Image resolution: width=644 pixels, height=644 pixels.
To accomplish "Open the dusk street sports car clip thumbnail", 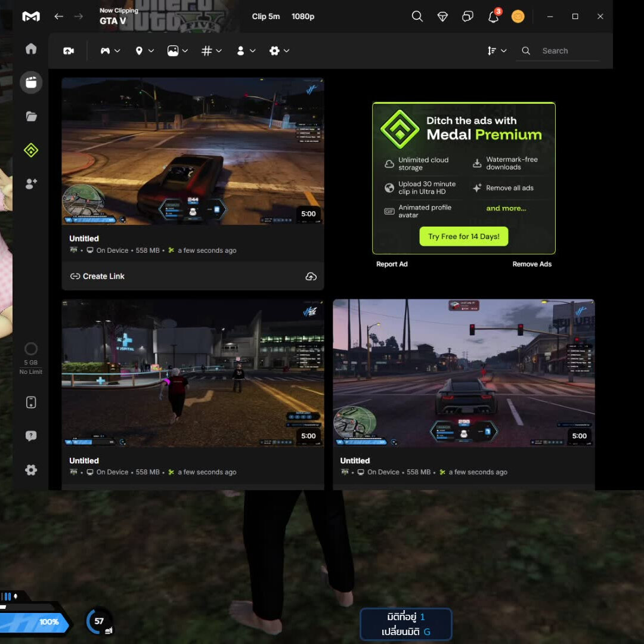I will click(463, 373).
